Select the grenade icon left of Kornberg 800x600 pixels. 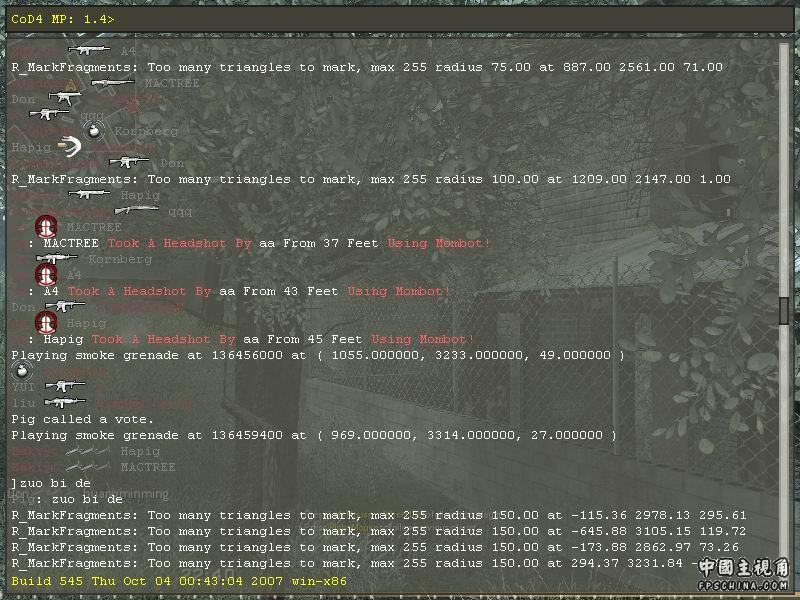[x=94, y=131]
